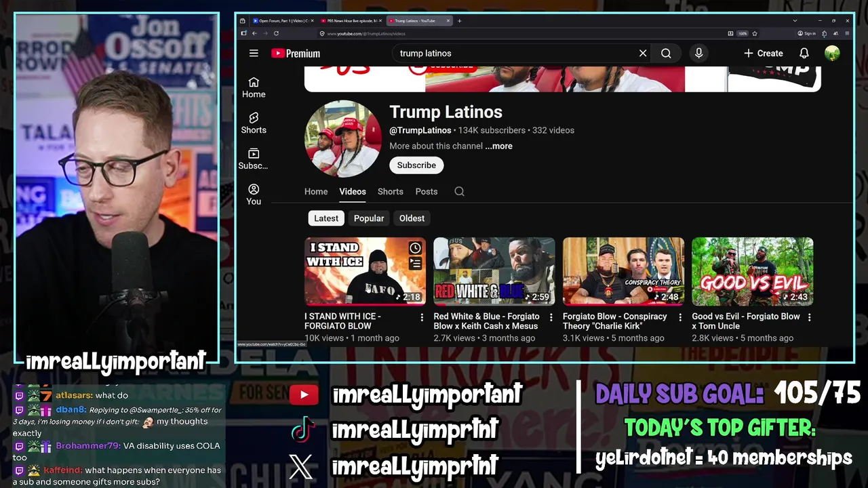Screen dimensions: 868x488
Task: Go to Home in the sidebar
Action: point(254,87)
